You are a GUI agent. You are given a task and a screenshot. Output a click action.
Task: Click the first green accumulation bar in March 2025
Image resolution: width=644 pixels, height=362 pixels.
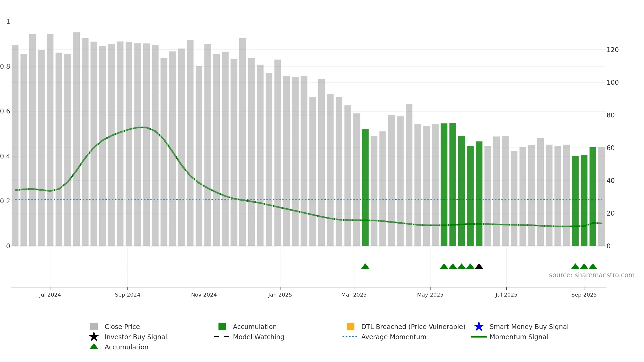pyautogui.click(x=365, y=187)
